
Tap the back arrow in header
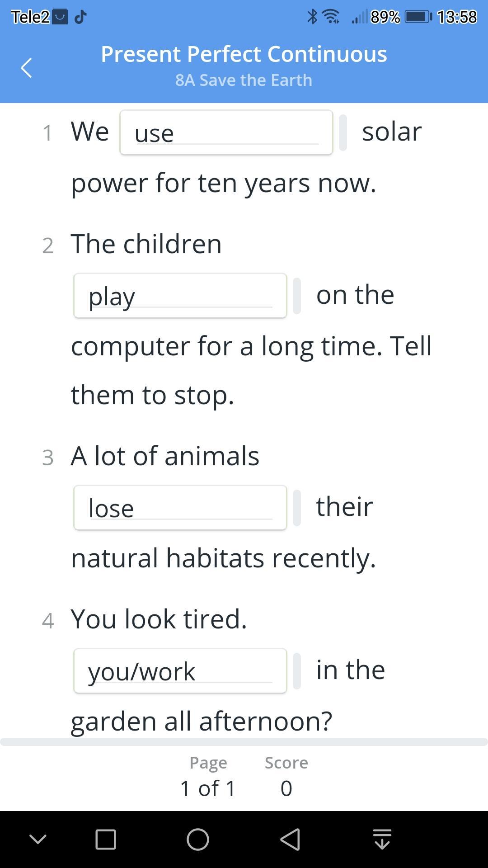(27, 68)
